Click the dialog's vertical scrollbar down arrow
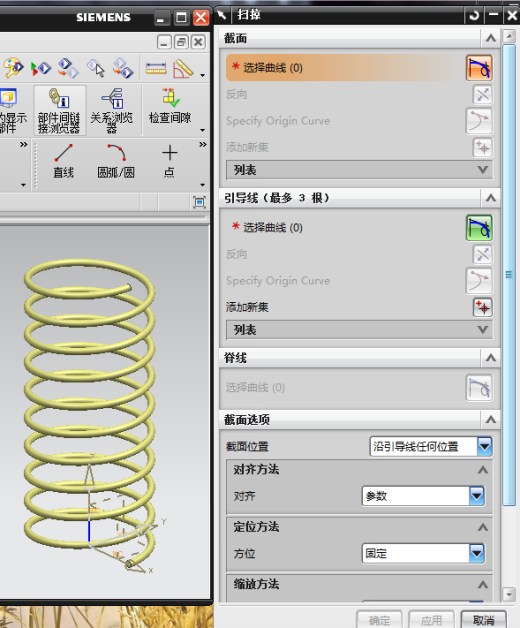Viewport: 520px width, 628px height. (509, 595)
